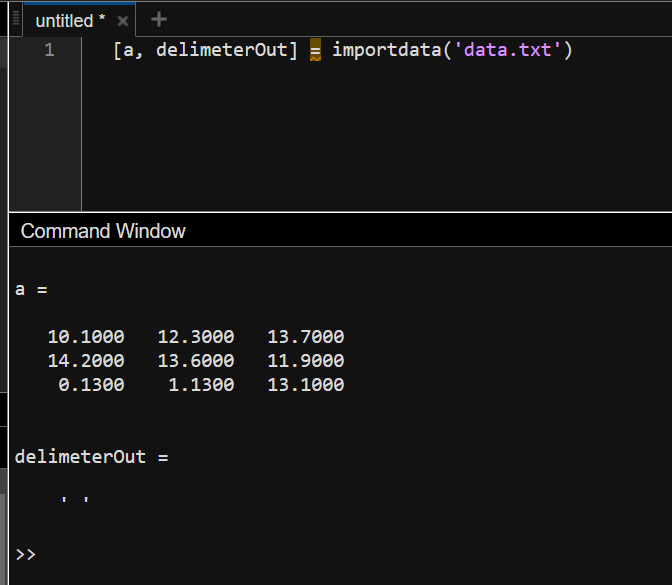Click variable a inside the editor brackets

[x=127, y=50]
